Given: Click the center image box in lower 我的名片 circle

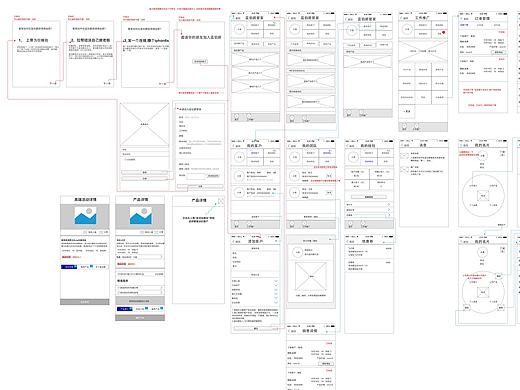Looking at the screenshot, I should (483, 292).
